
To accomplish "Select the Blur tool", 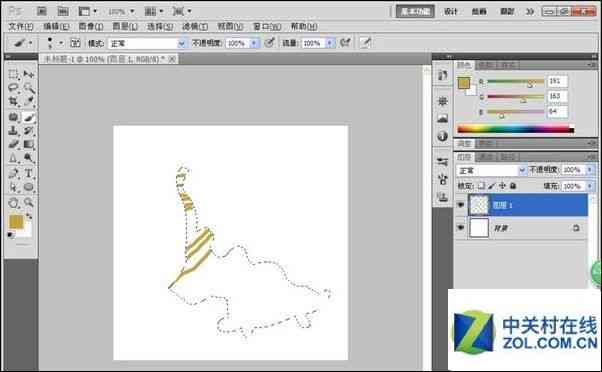I will (x=13, y=158).
